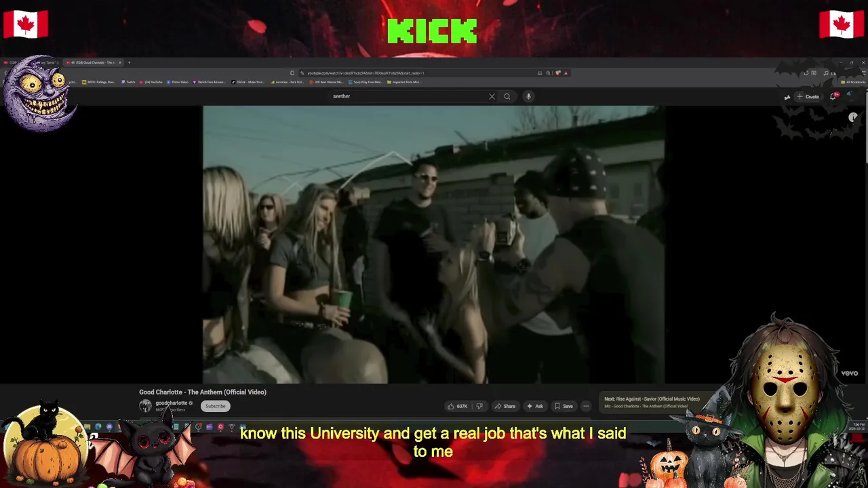Click the Kick logo at the top

pos(433,31)
